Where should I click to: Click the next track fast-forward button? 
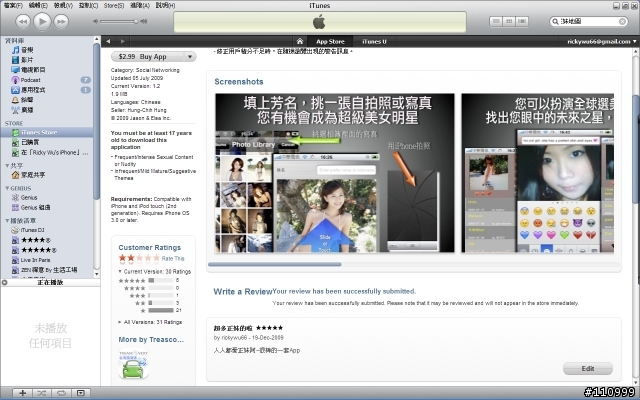[x=61, y=21]
